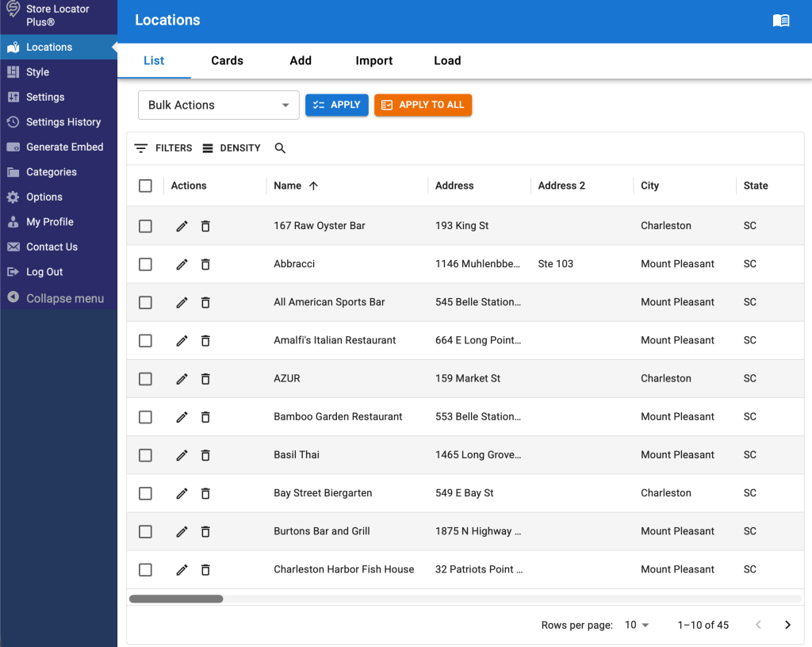Click the blue Apply button
812x647 pixels.
pos(336,105)
